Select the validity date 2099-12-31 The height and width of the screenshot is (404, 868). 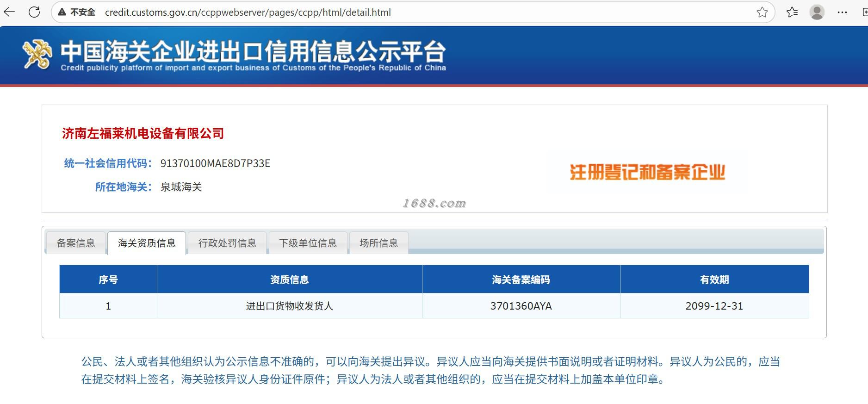714,306
